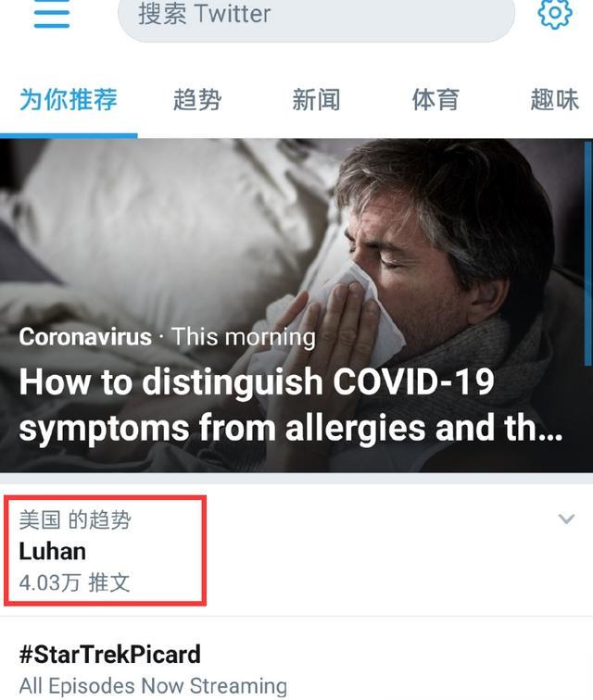The image size is (593, 700).
Task: Tap All Episodes Now Streaming subtitle
Action: pyautogui.click(x=153, y=686)
